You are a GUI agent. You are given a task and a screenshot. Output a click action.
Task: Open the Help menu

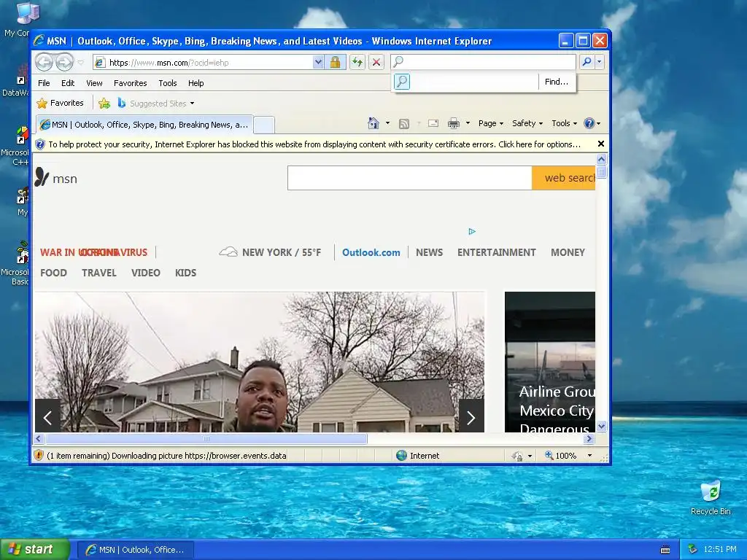196,83
